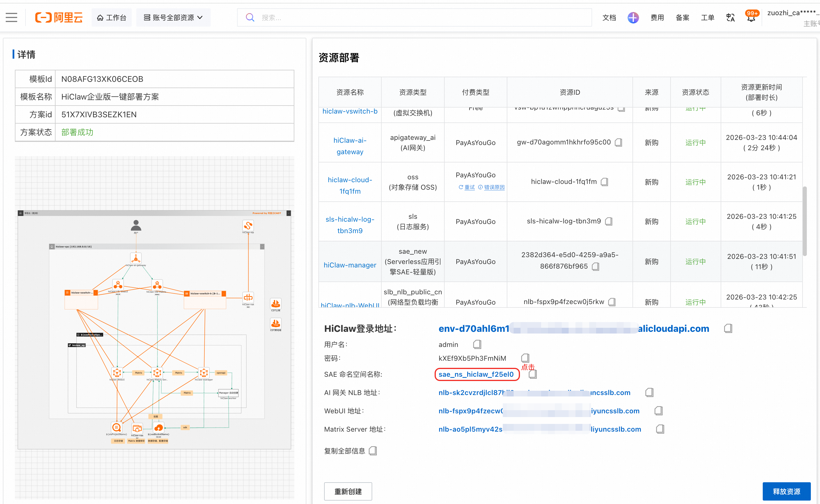The height and width of the screenshot is (504, 820).
Task: Select the hiClaw-WebUI node in the diagram
Action: pyautogui.click(x=117, y=372)
